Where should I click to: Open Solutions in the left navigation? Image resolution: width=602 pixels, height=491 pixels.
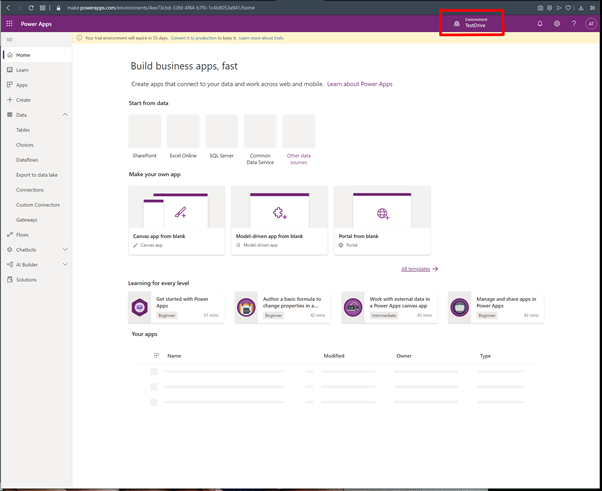click(26, 280)
